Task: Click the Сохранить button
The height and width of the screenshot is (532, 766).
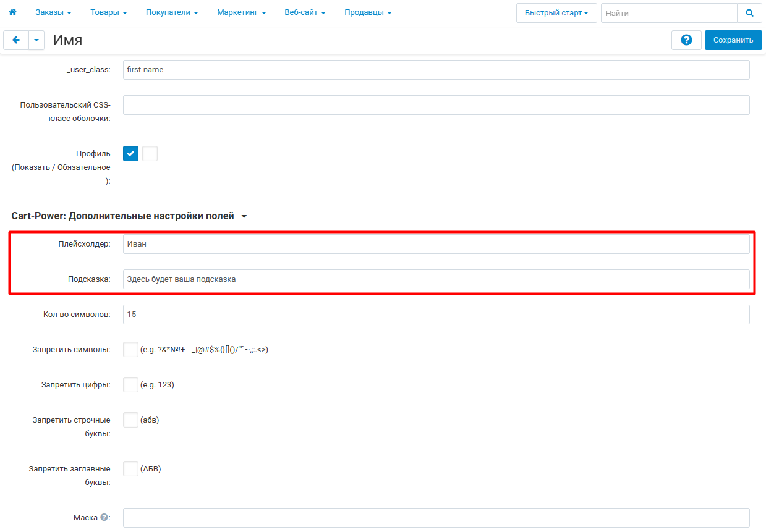Action: coord(733,40)
